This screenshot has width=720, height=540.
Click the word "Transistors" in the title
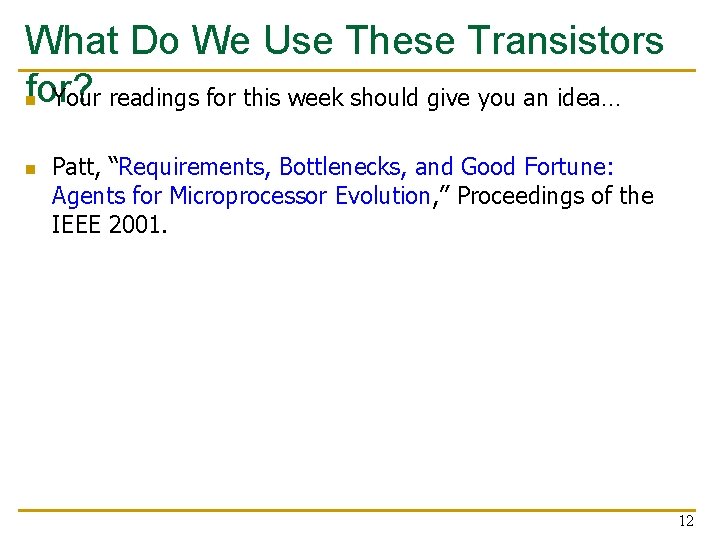(x=565, y=40)
